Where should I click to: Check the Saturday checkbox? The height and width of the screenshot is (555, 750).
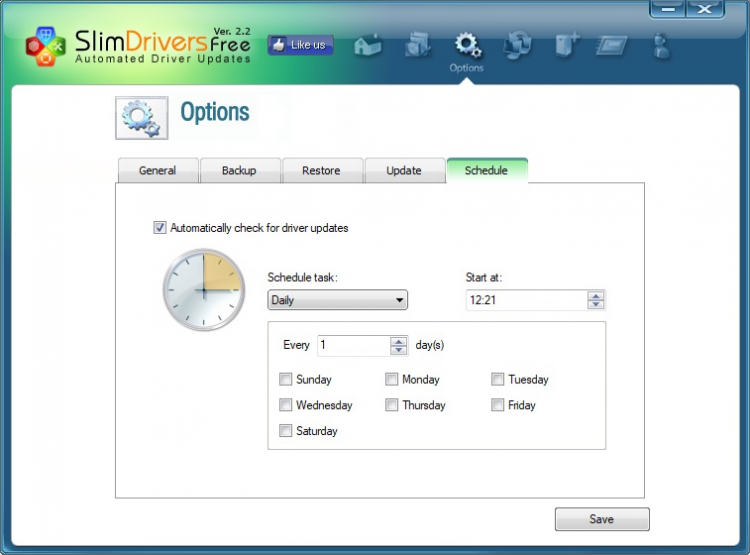286,431
